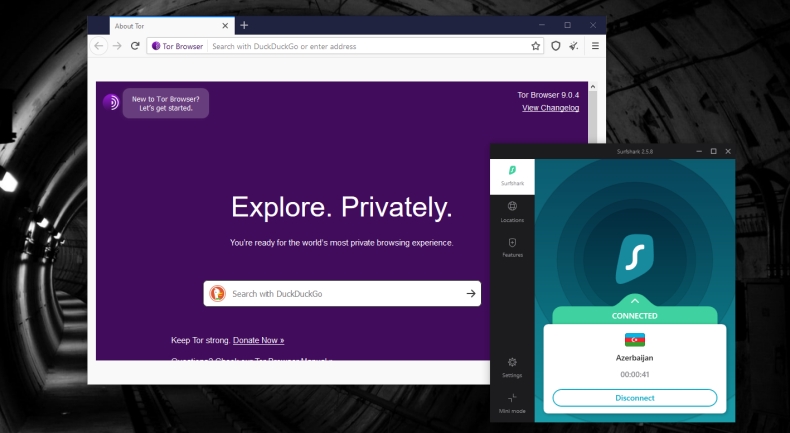Close the About Tor tab
790x433 pixels.
coord(225,25)
